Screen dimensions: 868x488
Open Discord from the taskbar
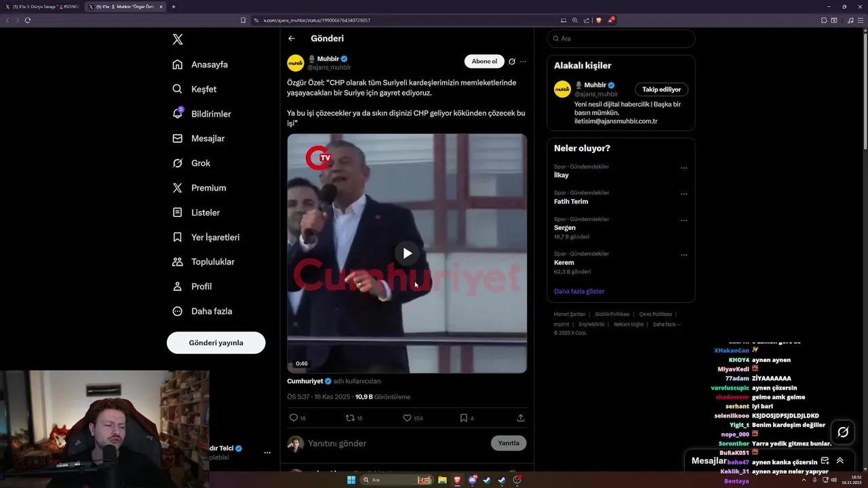472,480
